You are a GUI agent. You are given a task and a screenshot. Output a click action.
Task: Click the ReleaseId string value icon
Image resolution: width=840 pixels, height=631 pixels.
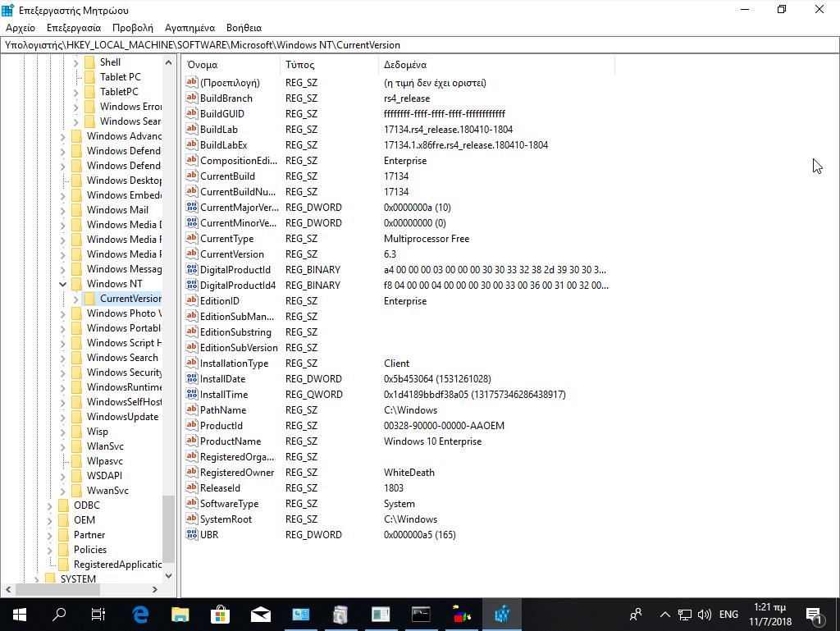192,487
